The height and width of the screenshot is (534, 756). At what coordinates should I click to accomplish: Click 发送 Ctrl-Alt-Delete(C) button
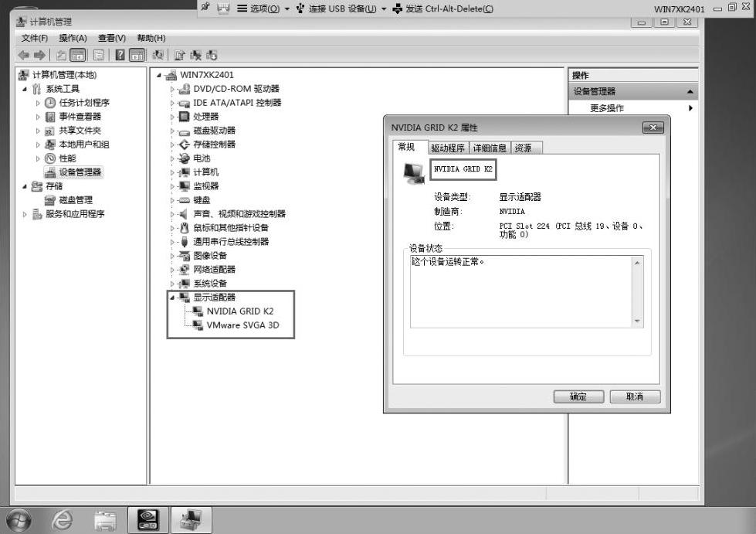(x=443, y=9)
